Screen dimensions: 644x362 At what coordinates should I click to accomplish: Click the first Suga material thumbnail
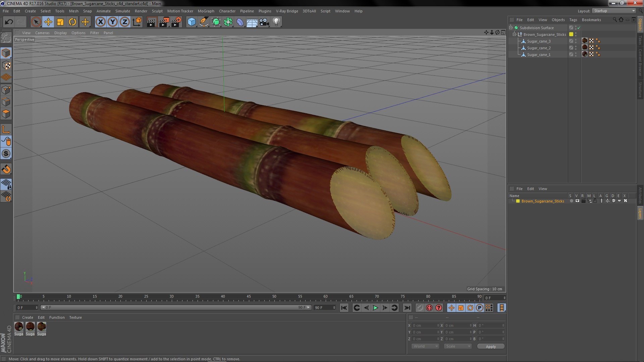tap(19, 326)
